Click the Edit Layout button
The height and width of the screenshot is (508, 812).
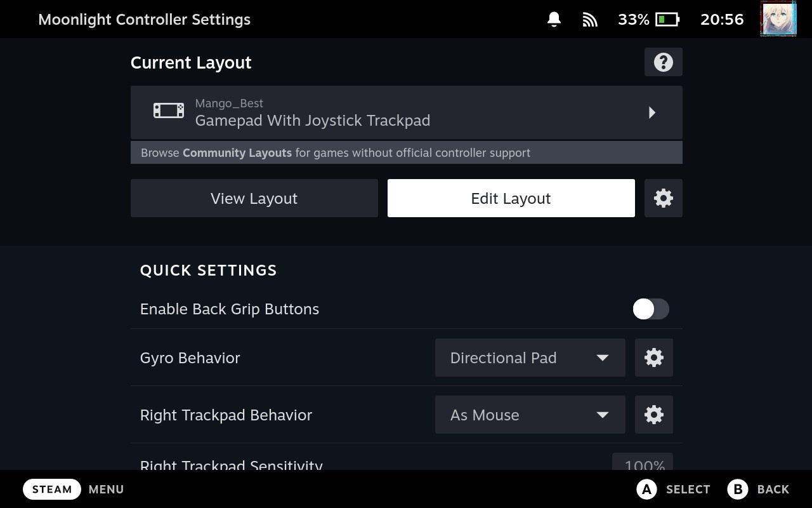(511, 198)
